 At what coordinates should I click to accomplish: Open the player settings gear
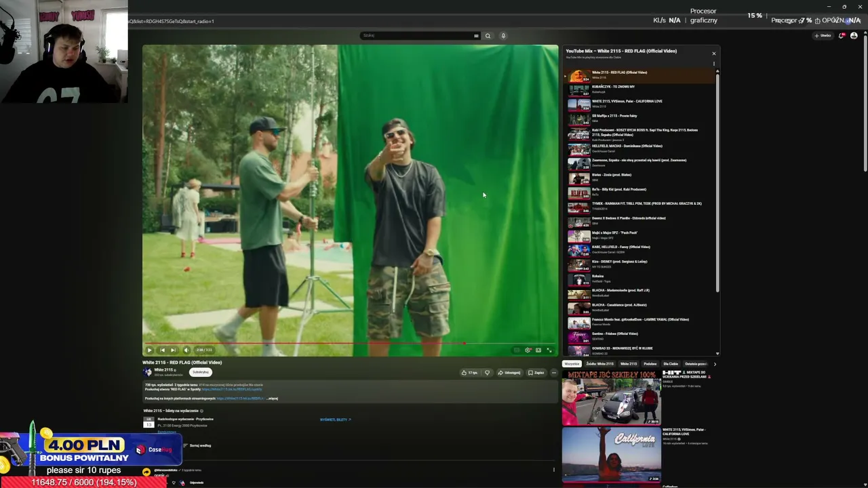(x=528, y=350)
